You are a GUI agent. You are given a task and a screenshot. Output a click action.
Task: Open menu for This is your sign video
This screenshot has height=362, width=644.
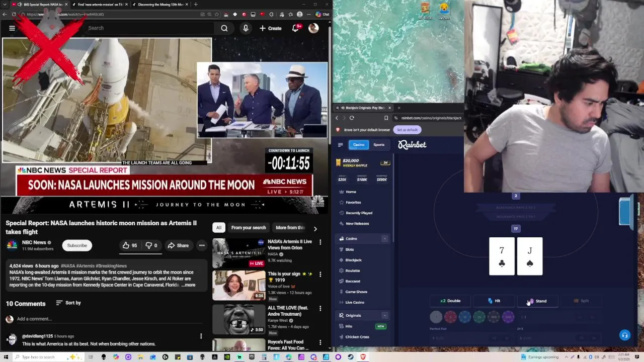tap(320, 275)
